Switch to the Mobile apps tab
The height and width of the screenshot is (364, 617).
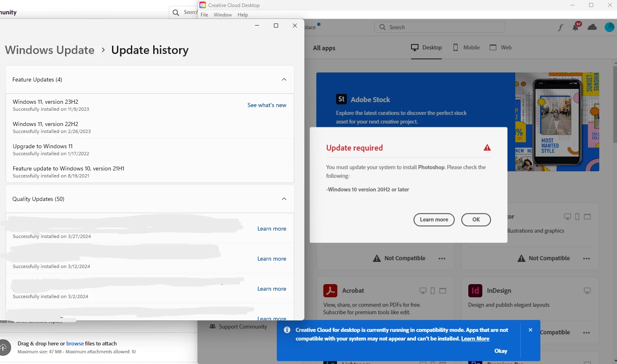[466, 47]
